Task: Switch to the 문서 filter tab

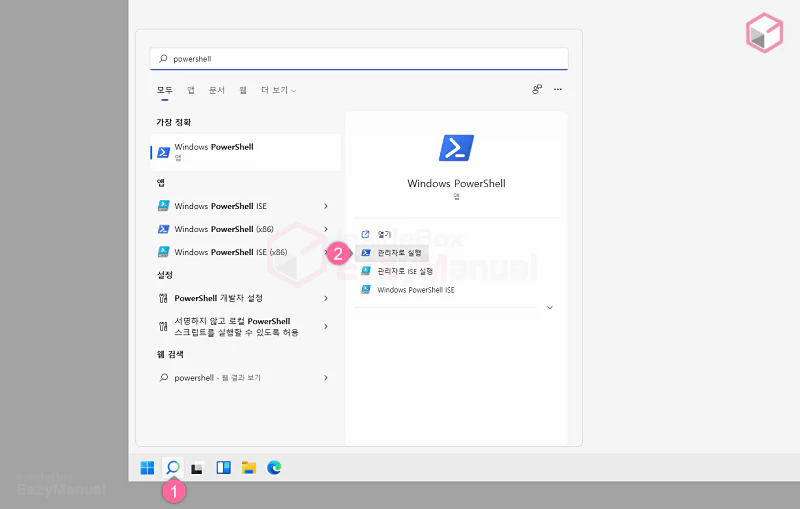Action: pos(217,90)
